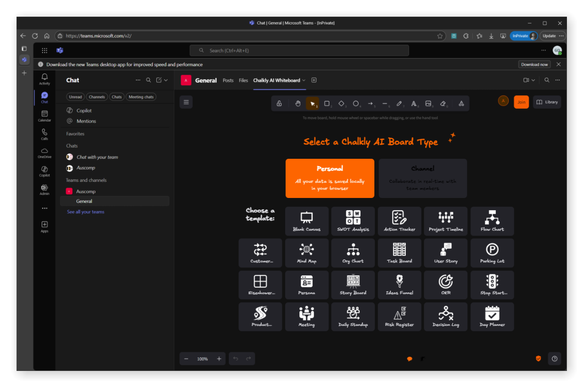
Task: Switch to the Posts tab
Action: [228, 80]
